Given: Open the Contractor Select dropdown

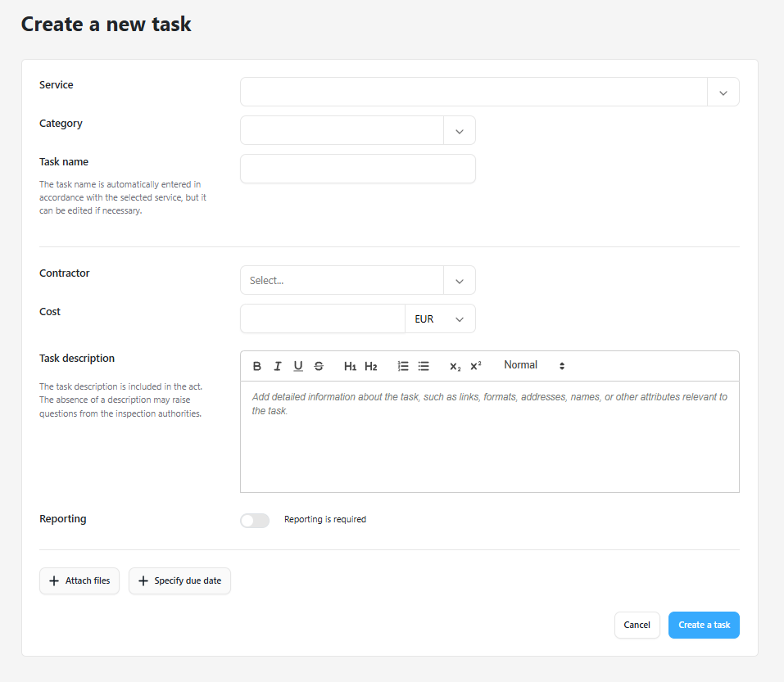Looking at the screenshot, I should point(357,280).
